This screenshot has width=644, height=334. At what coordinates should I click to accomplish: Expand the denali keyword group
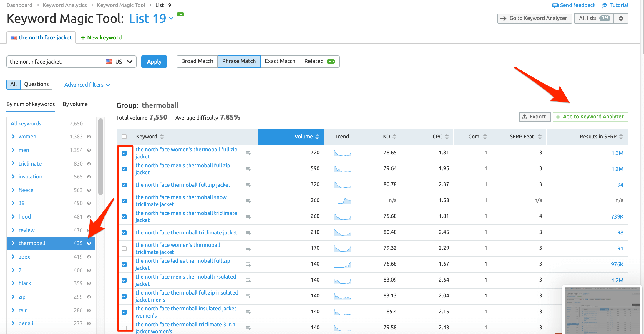point(13,323)
